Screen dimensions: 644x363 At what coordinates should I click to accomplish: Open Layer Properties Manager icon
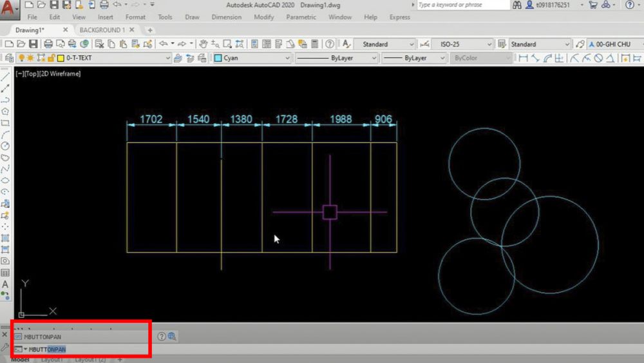point(9,59)
